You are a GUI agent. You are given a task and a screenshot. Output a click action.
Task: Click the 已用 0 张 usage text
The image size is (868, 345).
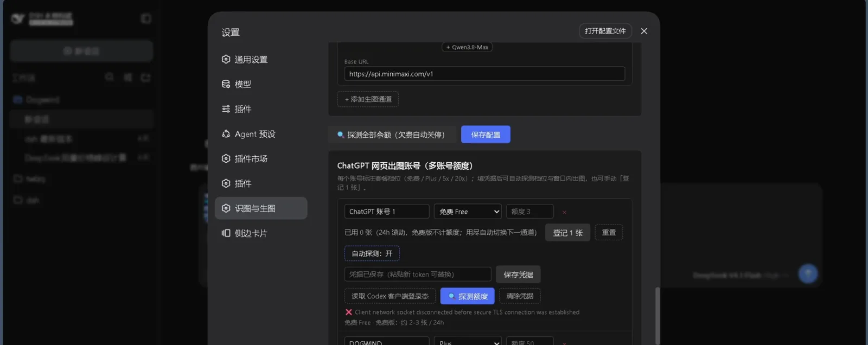tap(441, 233)
